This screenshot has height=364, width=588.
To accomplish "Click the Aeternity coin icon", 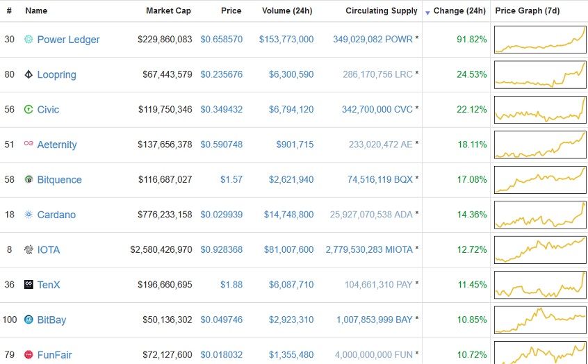I will click(28, 143).
